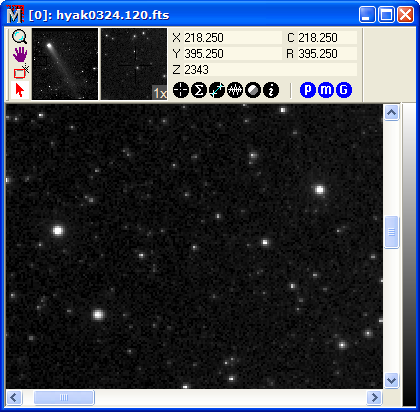Open the image info icon

click(271, 90)
